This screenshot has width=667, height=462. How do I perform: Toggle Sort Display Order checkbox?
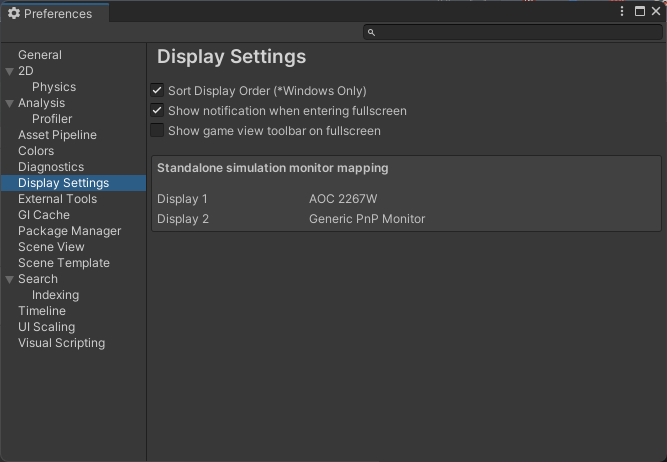tap(157, 91)
